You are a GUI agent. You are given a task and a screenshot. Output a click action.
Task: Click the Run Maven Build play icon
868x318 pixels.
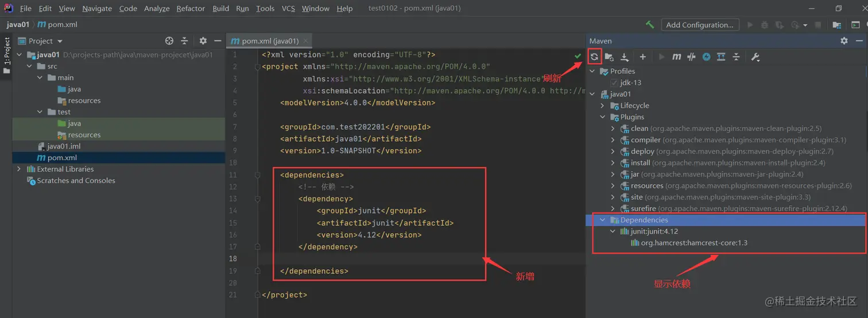point(661,57)
